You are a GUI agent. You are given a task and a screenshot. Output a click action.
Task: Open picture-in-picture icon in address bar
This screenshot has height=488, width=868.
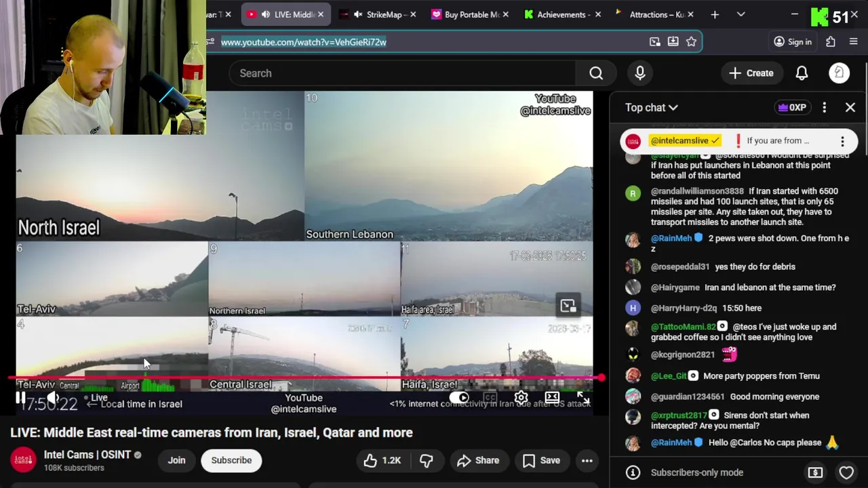(654, 42)
